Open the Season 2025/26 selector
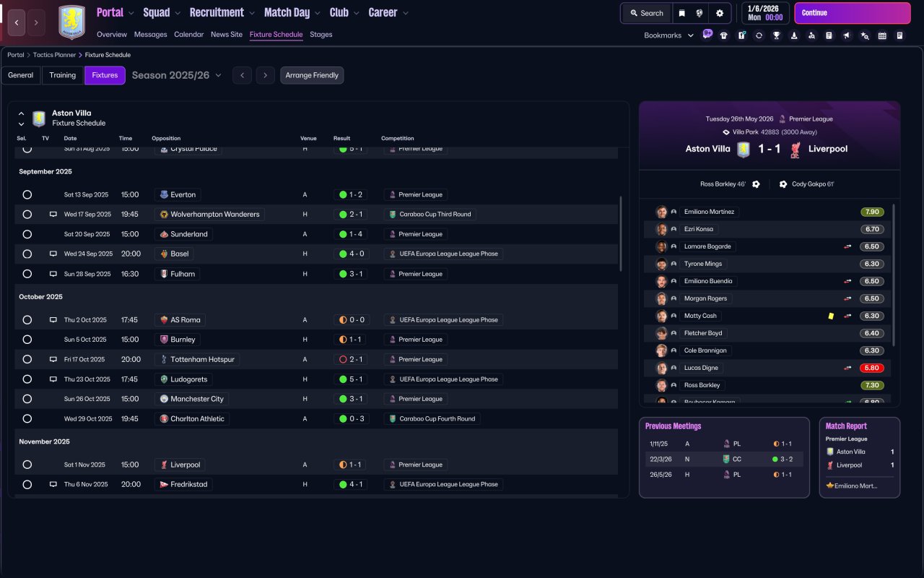The height and width of the screenshot is (578, 924). pos(177,75)
